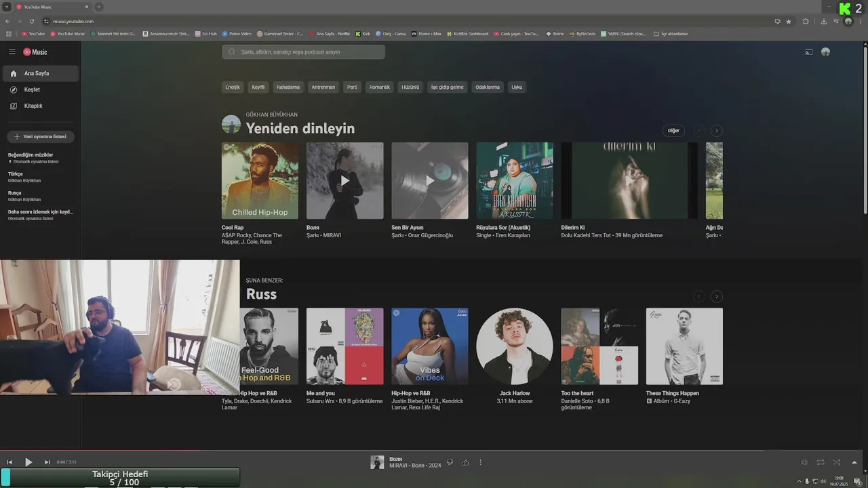Click the system tray volume icon

(822, 481)
